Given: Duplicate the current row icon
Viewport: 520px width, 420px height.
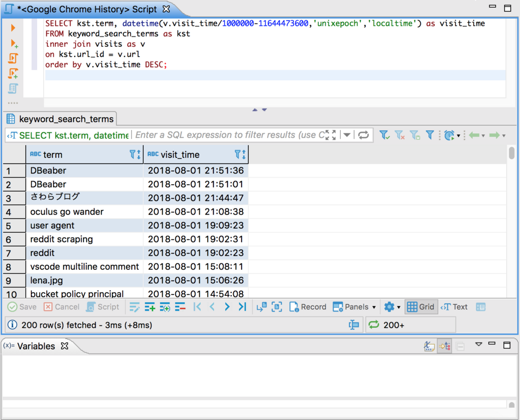Looking at the screenshot, I should [x=165, y=307].
